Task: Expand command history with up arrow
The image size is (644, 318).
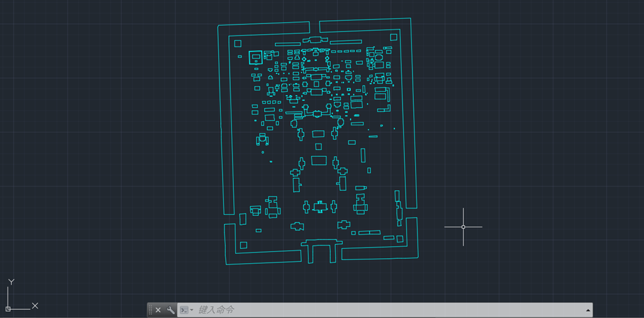Action: [588, 310]
